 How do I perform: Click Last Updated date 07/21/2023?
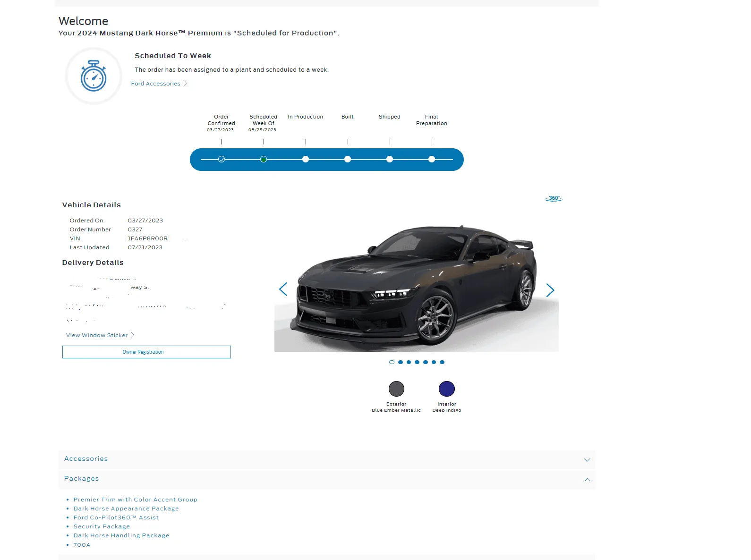(145, 247)
